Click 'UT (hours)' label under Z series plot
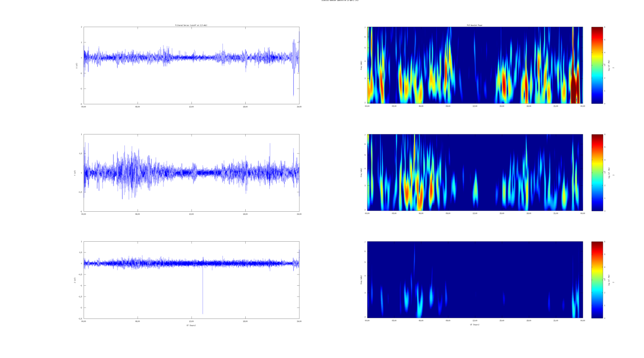The image size is (644, 358). click(x=191, y=325)
